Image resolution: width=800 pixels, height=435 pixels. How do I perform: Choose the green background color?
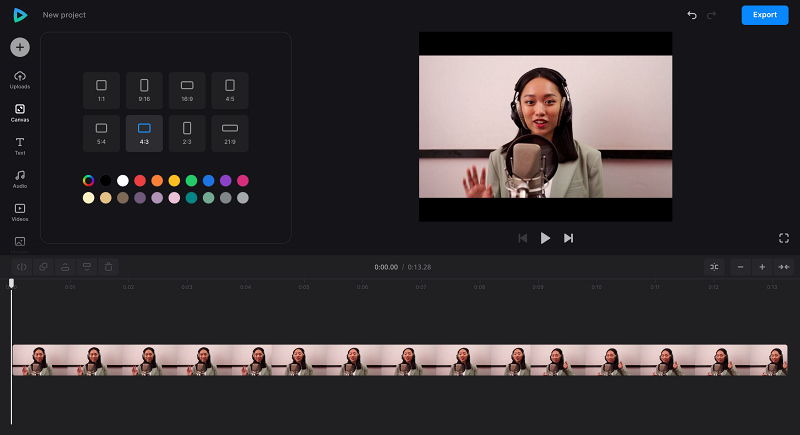(x=191, y=181)
